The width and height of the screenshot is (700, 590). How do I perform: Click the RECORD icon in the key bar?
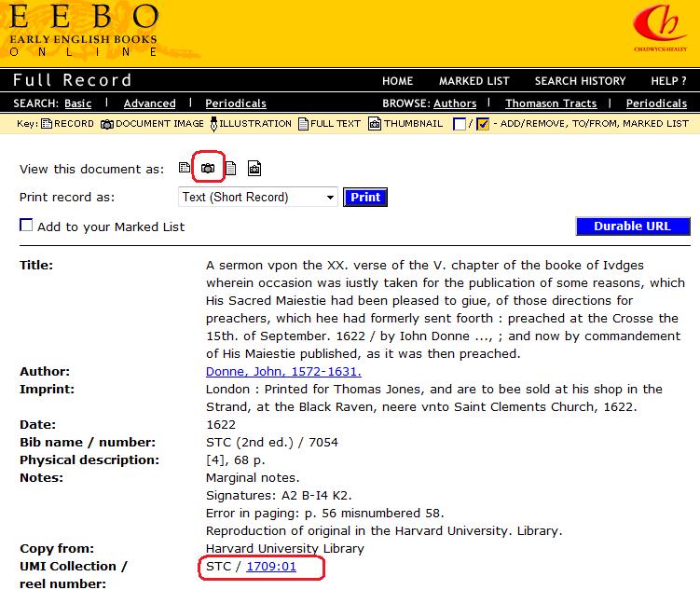(47, 124)
